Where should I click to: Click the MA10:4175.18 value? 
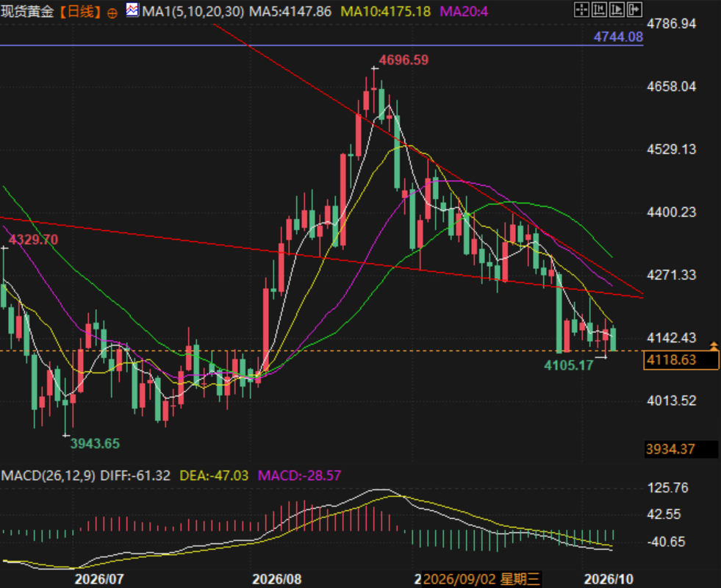coord(385,12)
